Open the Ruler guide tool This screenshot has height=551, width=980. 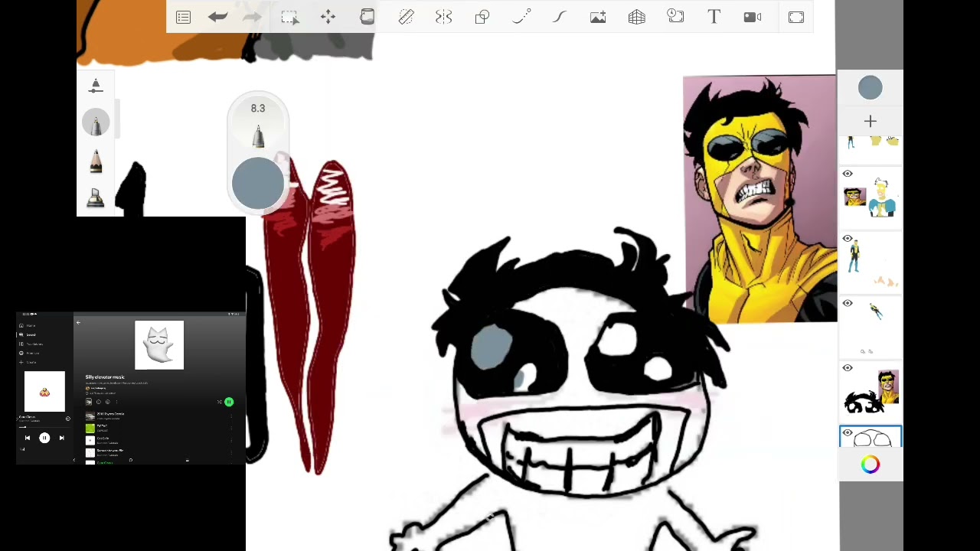coord(406,17)
